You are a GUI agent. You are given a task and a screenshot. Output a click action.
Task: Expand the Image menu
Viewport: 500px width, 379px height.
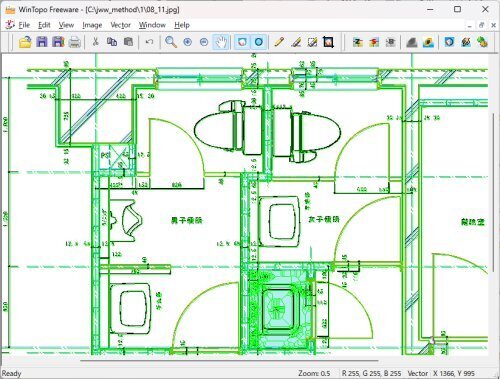tap(92, 25)
